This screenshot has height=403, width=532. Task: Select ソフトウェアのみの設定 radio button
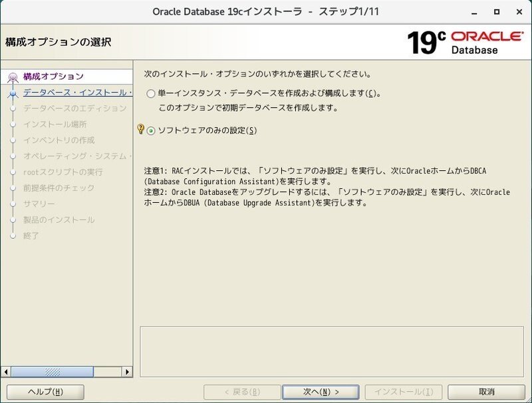pyautogui.click(x=151, y=130)
